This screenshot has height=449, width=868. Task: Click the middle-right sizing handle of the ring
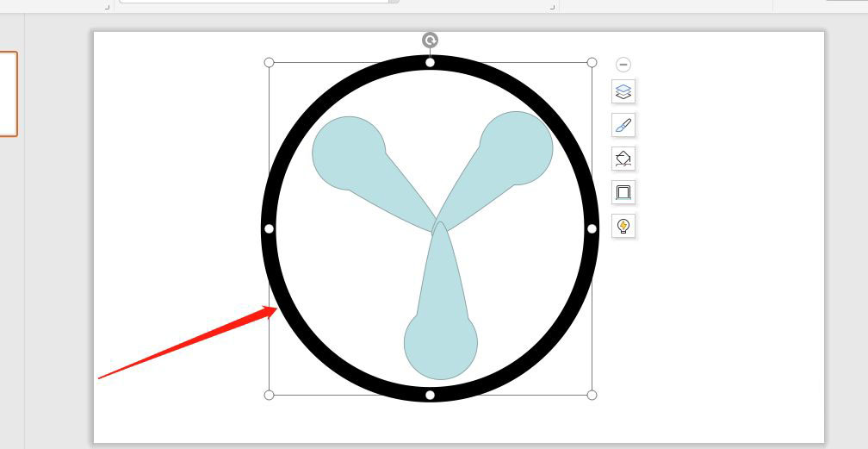592,228
